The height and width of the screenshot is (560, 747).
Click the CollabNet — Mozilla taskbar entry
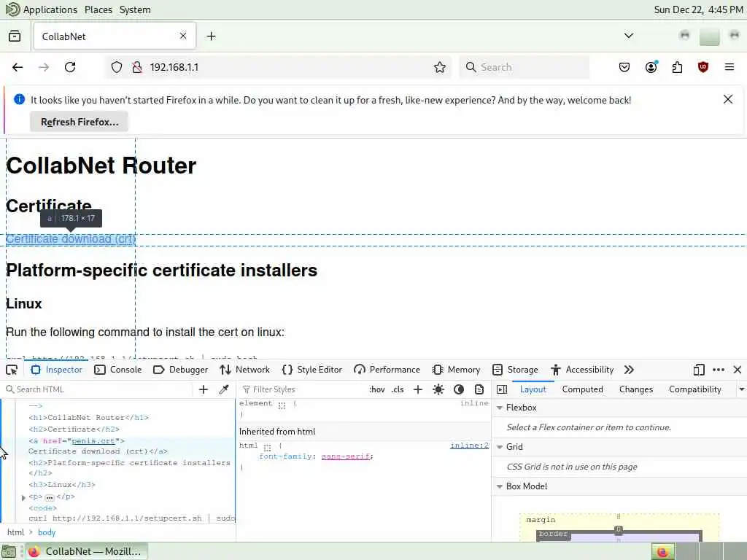(x=86, y=551)
